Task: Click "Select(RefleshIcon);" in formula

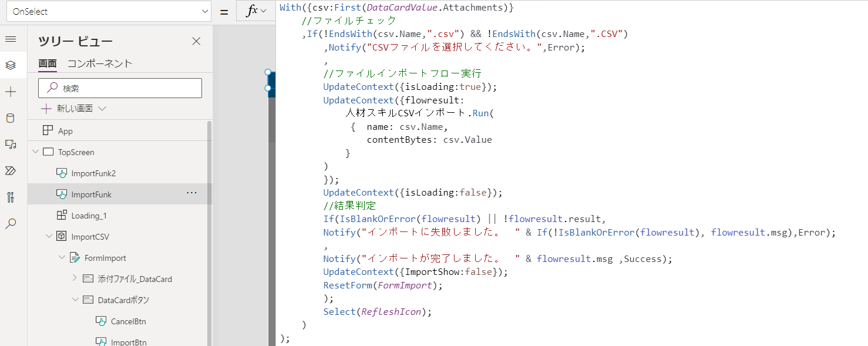Action: (x=378, y=311)
